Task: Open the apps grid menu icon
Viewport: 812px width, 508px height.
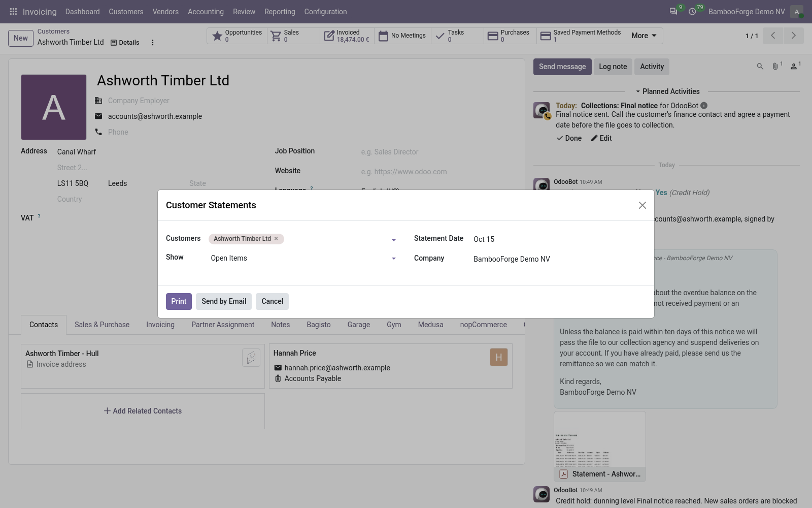Action: coord(14,12)
